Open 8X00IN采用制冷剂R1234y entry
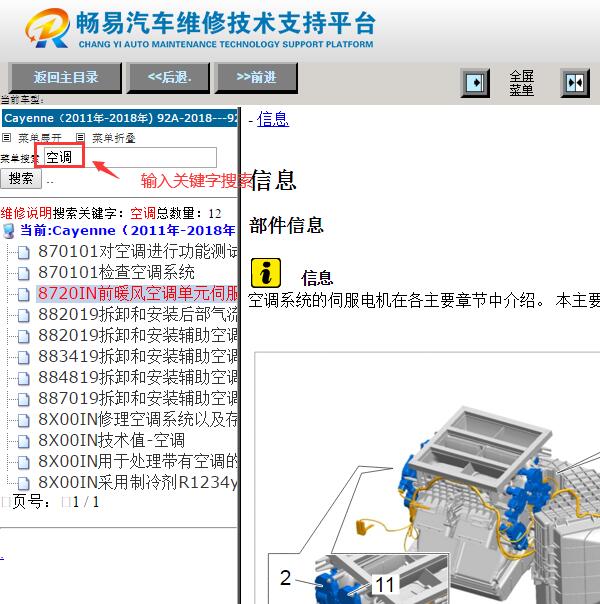Screen dimensions: 600x604 tap(138, 482)
